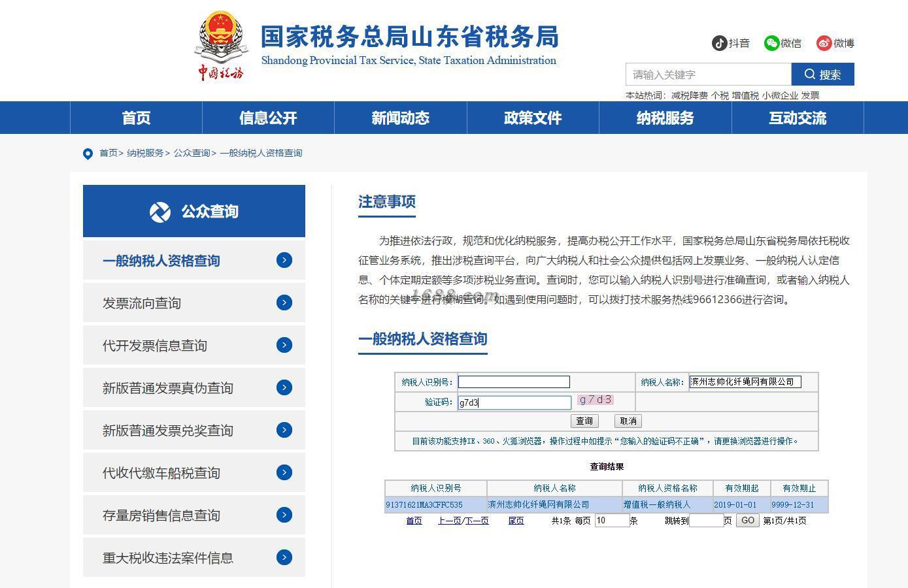Focus the 跳转到 page number field
The height and width of the screenshot is (588, 908).
point(706,521)
